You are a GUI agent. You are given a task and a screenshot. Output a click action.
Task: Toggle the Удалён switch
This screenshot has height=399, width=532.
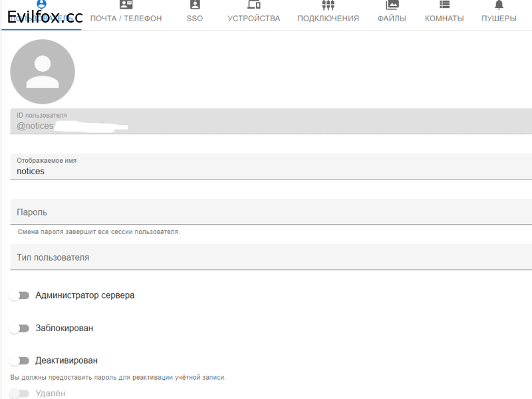[20, 394]
